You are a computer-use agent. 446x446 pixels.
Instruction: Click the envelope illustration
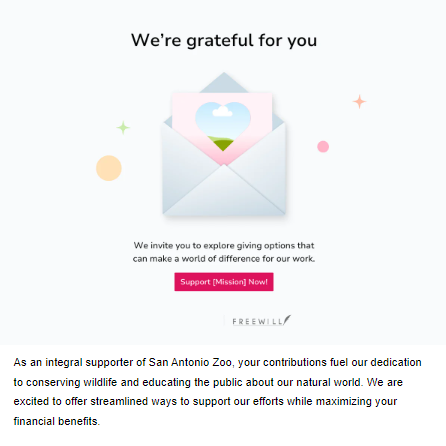[224, 144]
